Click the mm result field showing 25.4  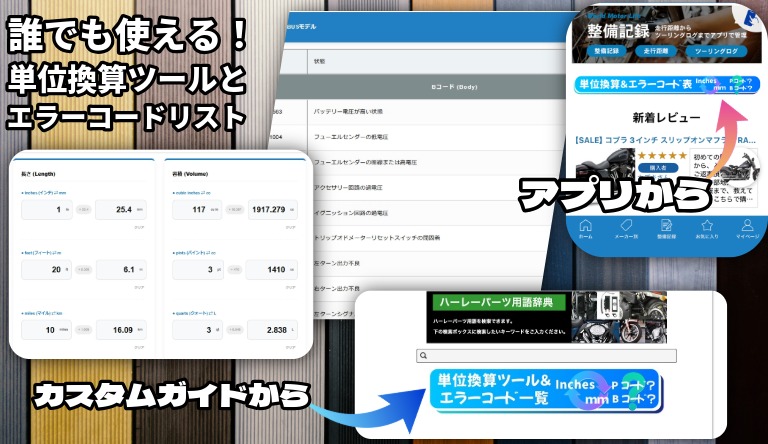tap(121, 209)
